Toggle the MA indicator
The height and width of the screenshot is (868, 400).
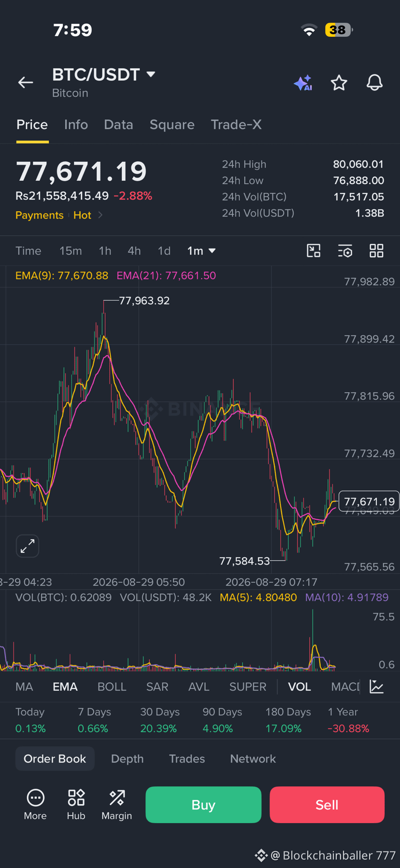coord(24,687)
